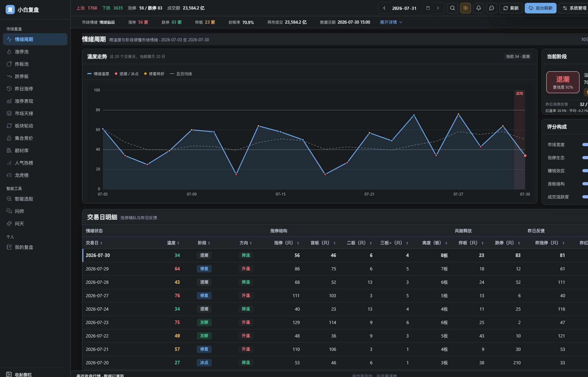Click the 07-30 red data point on the chart

[525, 155]
